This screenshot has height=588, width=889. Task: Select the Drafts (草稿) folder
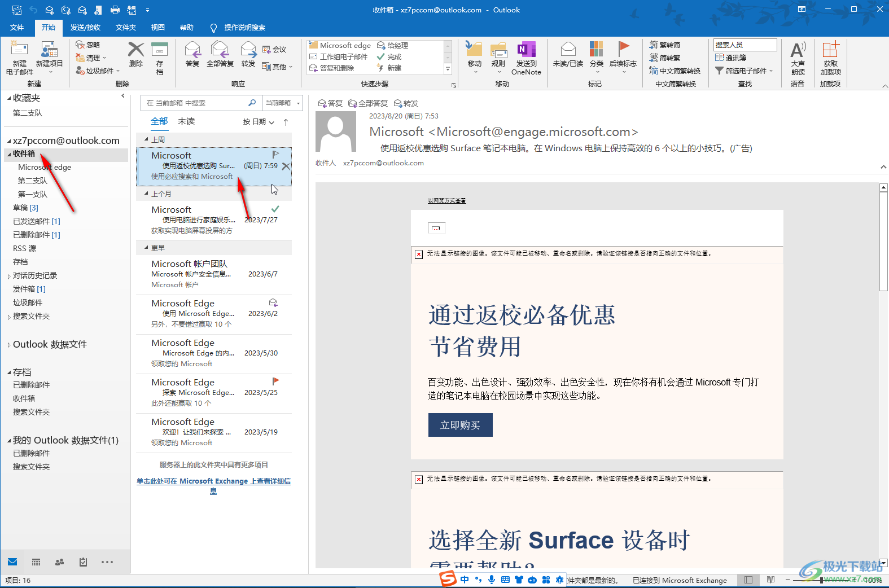click(25, 208)
